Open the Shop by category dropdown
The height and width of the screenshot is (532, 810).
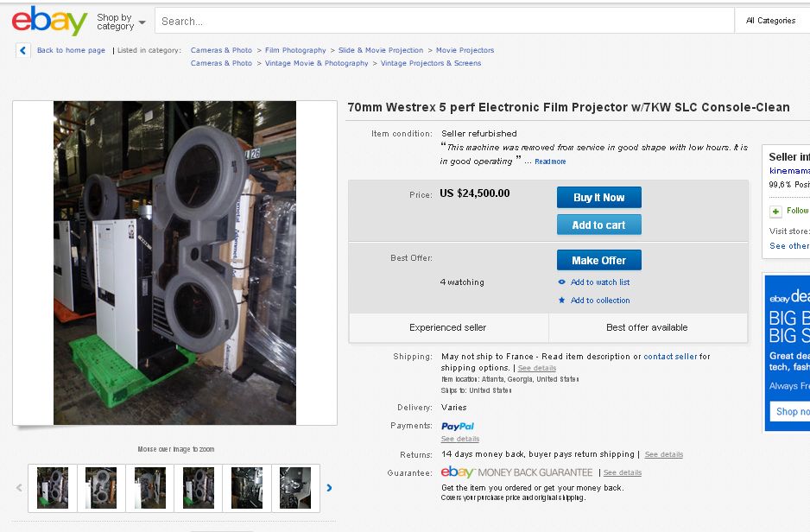pos(121,22)
